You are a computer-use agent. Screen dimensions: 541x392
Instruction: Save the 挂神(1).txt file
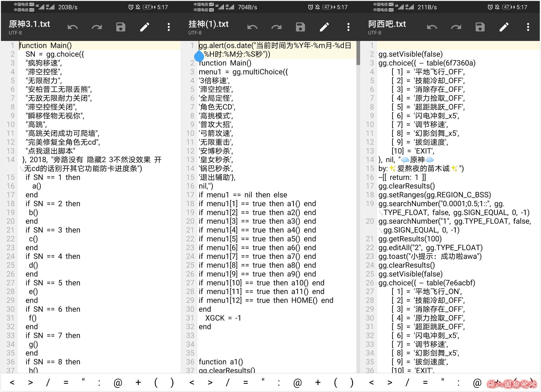click(x=300, y=27)
